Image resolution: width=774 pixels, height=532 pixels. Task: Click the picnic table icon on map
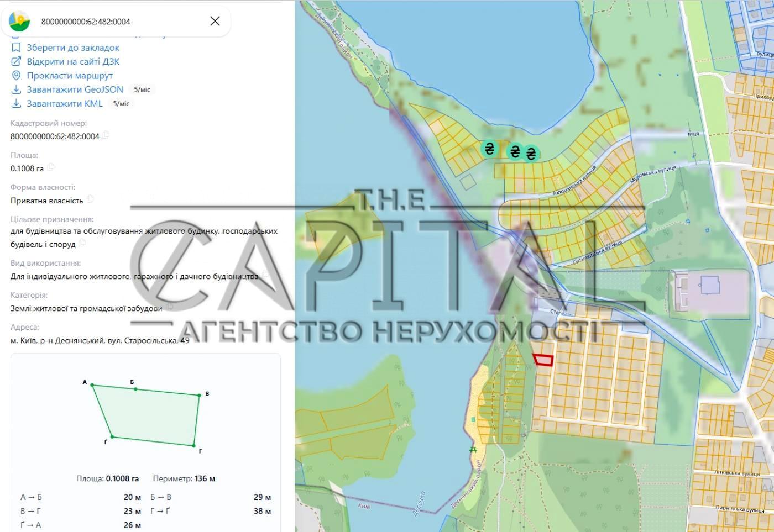tap(473, 450)
